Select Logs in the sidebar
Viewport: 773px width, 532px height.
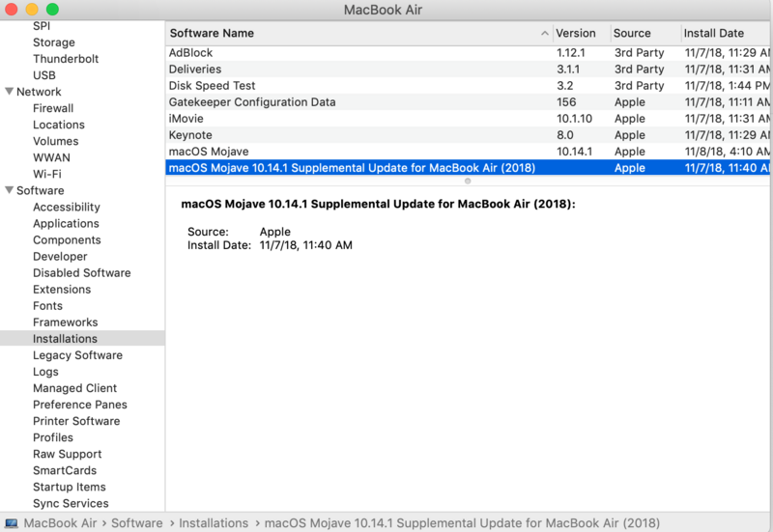[x=45, y=372]
